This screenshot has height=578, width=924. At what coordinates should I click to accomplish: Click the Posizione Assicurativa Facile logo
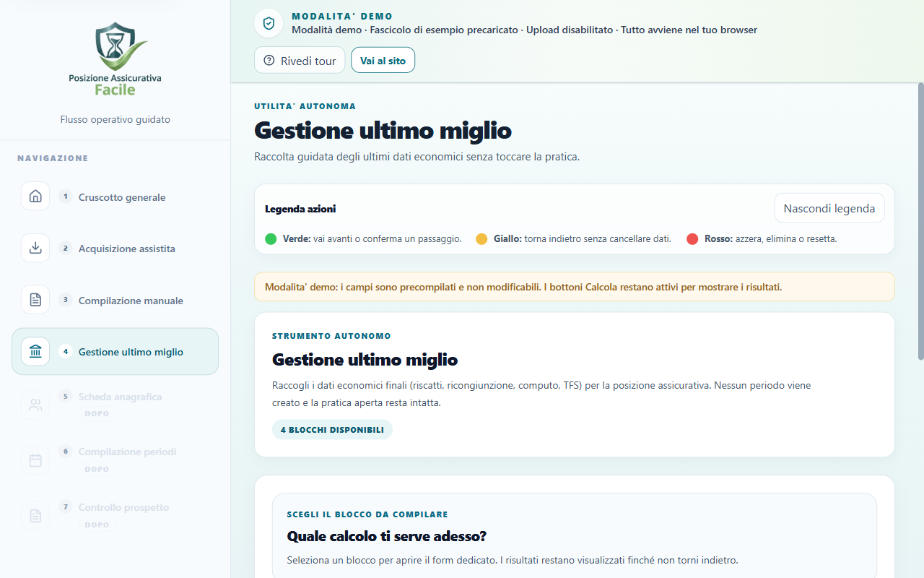[x=115, y=59]
